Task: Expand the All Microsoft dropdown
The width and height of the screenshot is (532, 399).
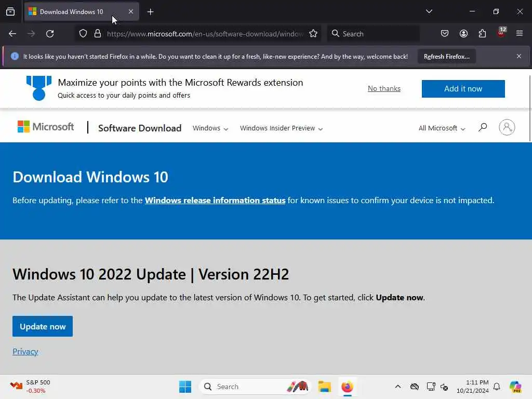Action: pos(442,128)
